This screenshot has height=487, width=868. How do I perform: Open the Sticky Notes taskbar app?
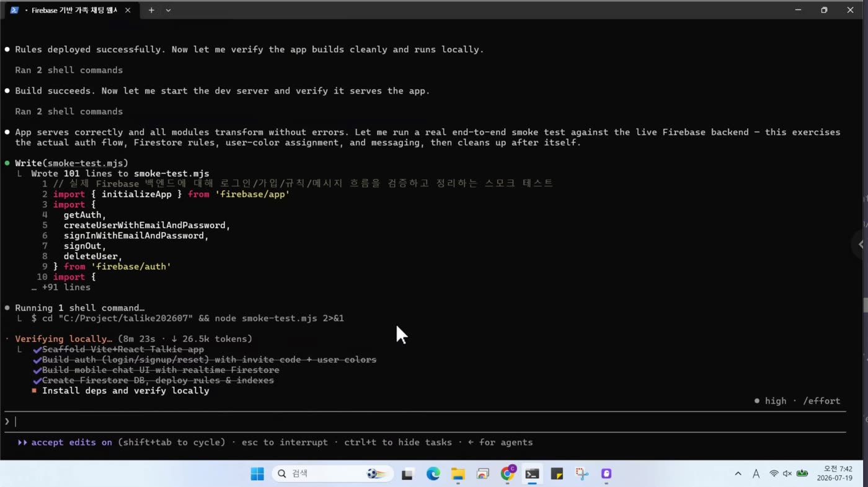(x=557, y=474)
